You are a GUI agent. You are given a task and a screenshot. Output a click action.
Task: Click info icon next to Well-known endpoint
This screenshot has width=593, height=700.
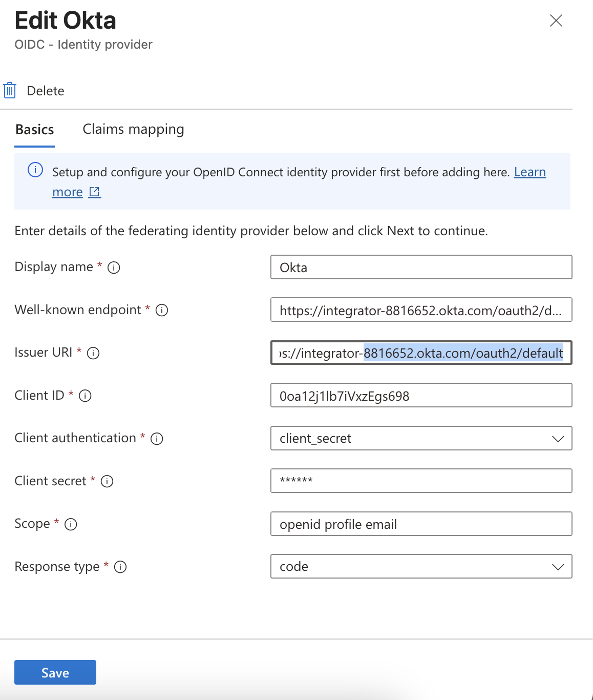[x=162, y=310]
